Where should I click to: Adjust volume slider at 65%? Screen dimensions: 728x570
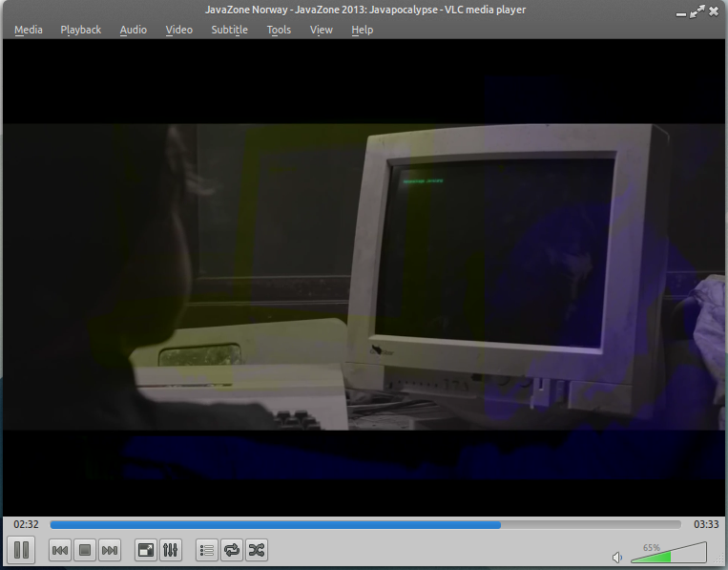click(669, 553)
